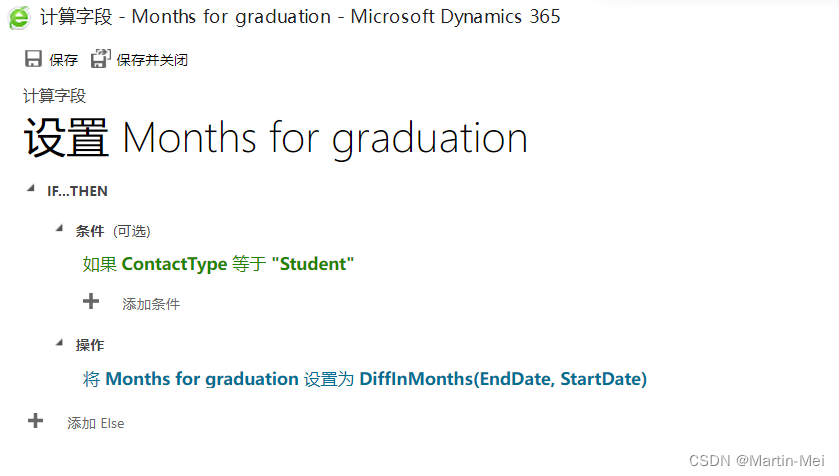Click the 计算字段 label above the heading
Image resolution: width=839 pixels, height=476 pixels.
(x=54, y=96)
